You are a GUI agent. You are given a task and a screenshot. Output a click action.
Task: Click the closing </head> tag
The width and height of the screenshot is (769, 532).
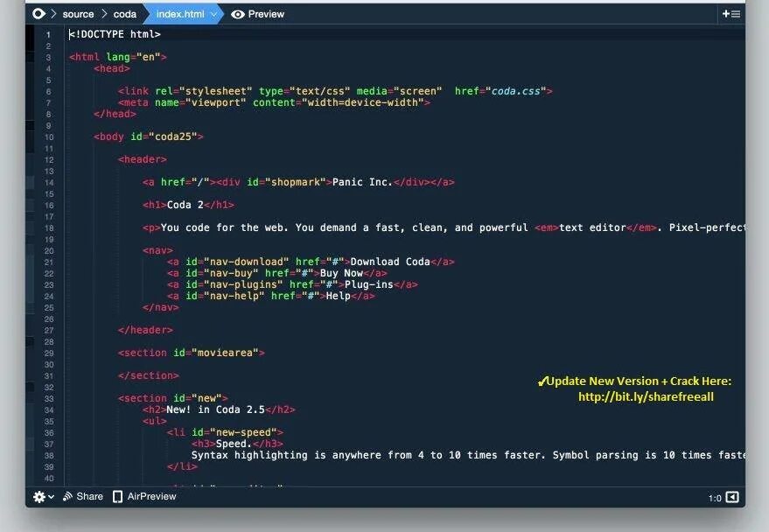(x=115, y=114)
